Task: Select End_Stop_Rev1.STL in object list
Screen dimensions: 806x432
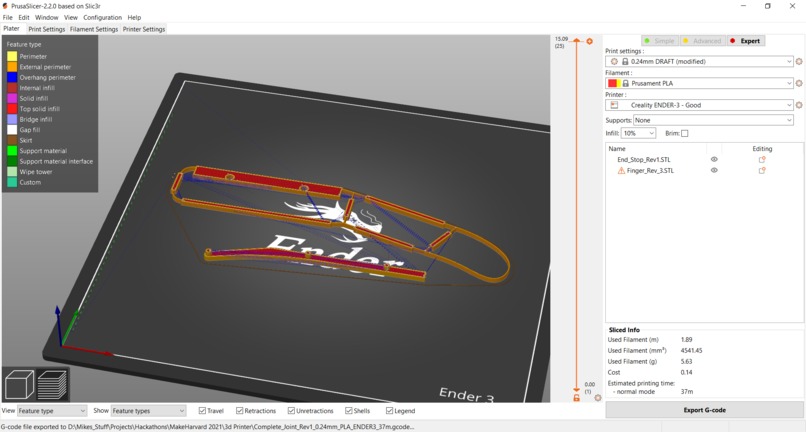Action: [x=644, y=159]
